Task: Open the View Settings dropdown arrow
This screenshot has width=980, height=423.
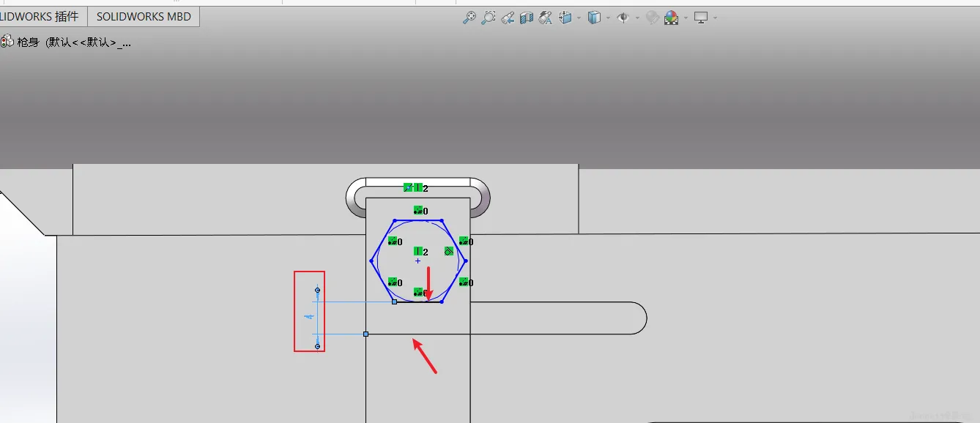Action: (715, 18)
